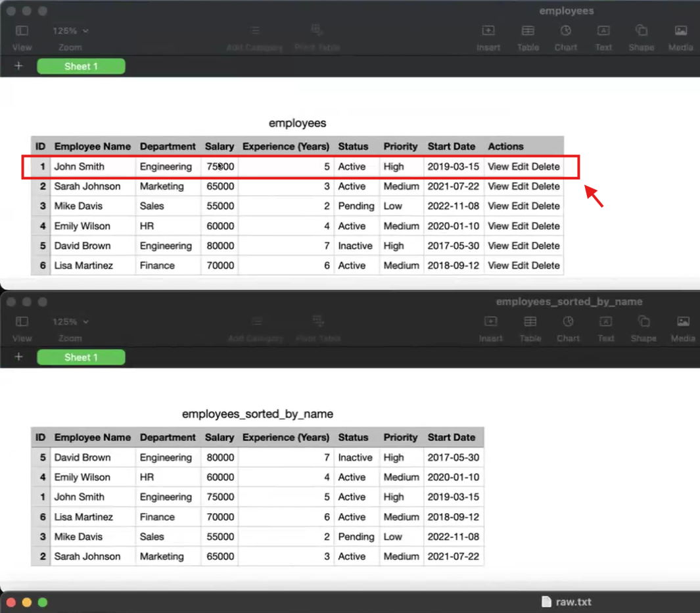Viewport: 700px width, 613px height.
Task: Add new sheet in employees window
Action: pos(18,66)
